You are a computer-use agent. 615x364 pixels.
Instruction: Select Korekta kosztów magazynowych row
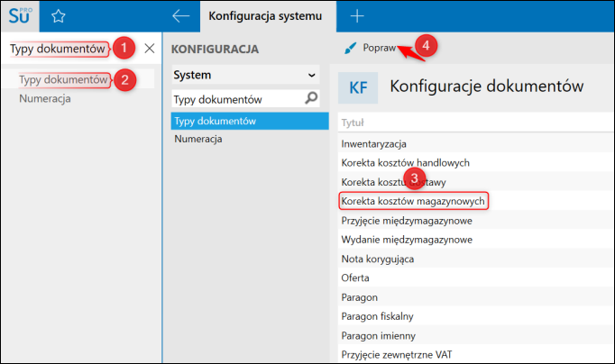pyautogui.click(x=414, y=200)
